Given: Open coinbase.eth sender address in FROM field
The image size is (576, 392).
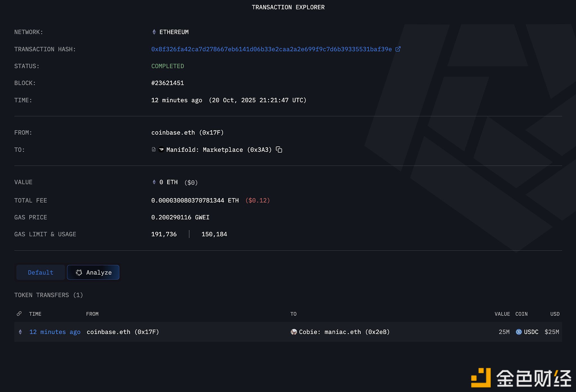Looking at the screenshot, I should click(x=187, y=133).
